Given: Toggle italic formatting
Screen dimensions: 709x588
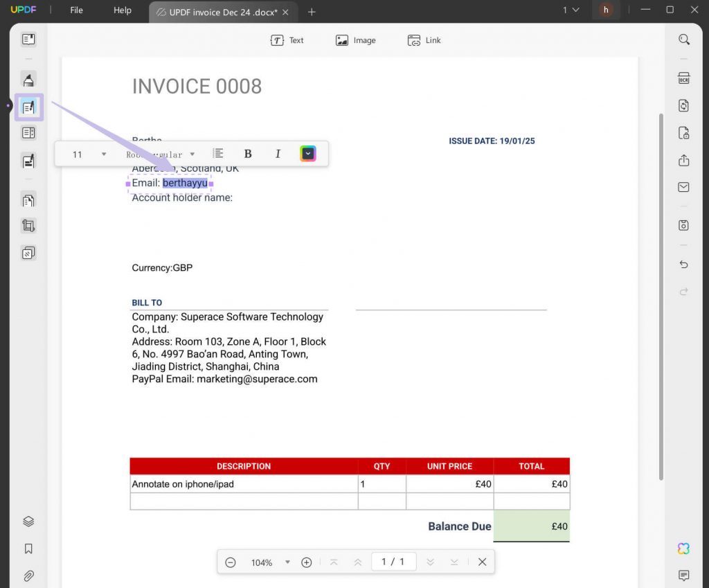Looking at the screenshot, I should click(x=278, y=153).
